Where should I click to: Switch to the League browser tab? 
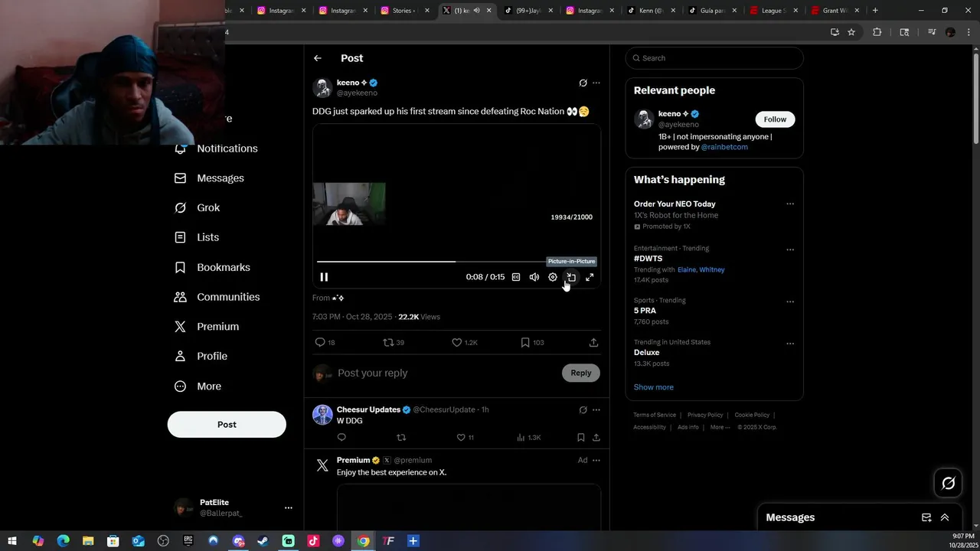pos(773,11)
